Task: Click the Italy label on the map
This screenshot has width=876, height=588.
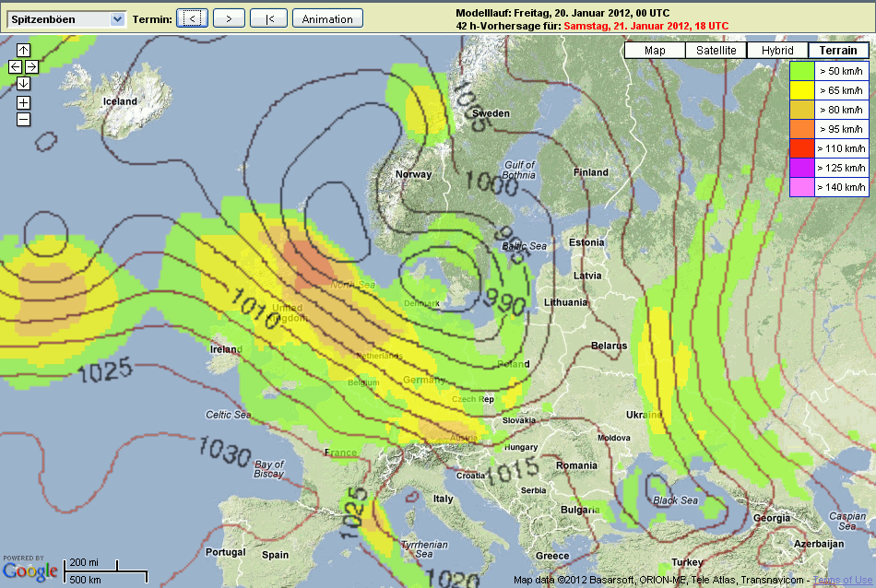Action: click(x=443, y=499)
